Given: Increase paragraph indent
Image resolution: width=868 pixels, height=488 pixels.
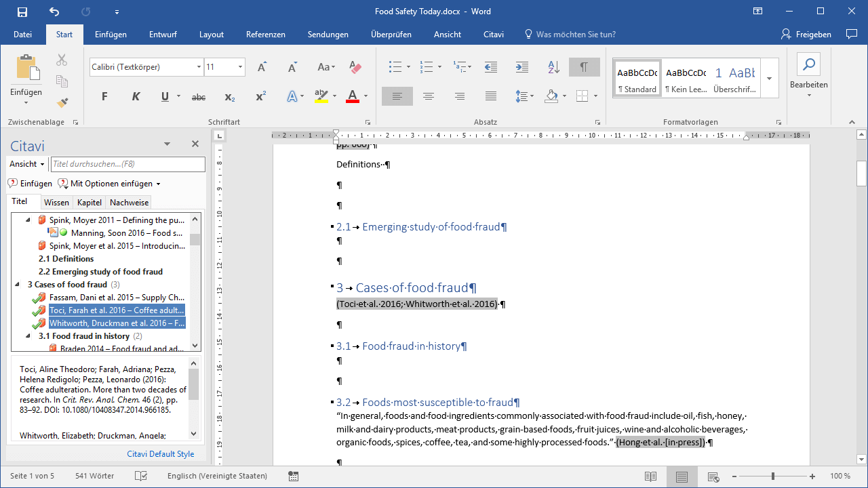Looking at the screenshot, I should click(521, 67).
